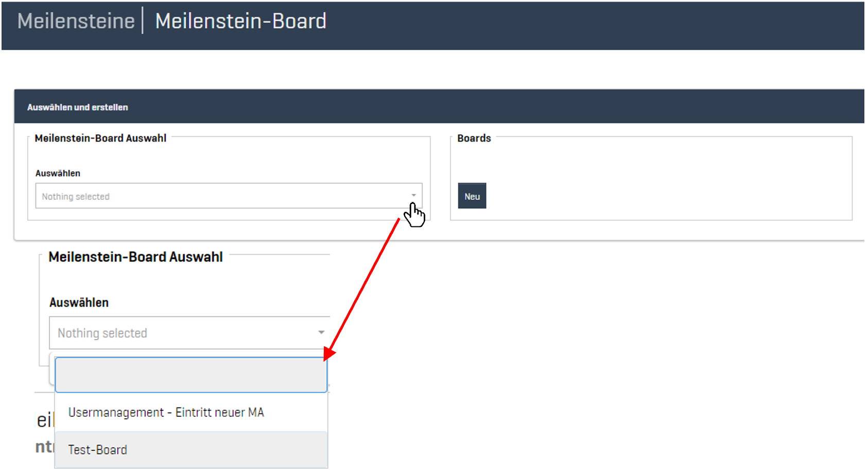Select 'Usermanagement - Eintritt neuer MA' option
Image resolution: width=868 pixels, height=476 pixels.
(166, 412)
